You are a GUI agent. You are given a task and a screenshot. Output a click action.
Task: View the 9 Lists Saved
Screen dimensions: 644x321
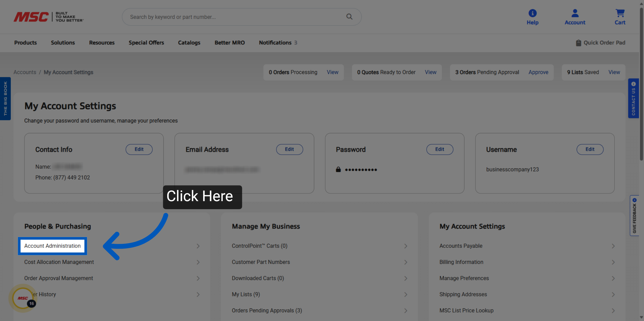point(614,72)
